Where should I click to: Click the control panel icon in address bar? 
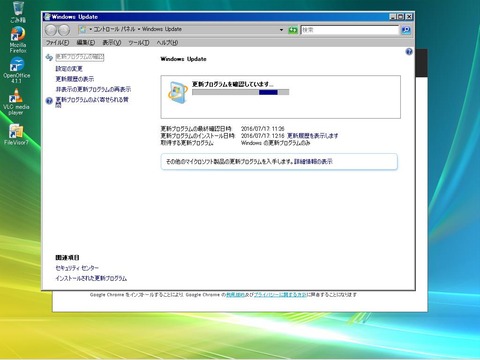(82, 30)
